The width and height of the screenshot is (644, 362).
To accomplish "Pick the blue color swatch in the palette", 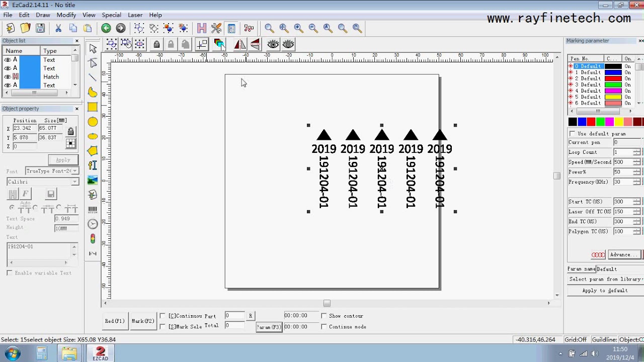I will (x=582, y=122).
